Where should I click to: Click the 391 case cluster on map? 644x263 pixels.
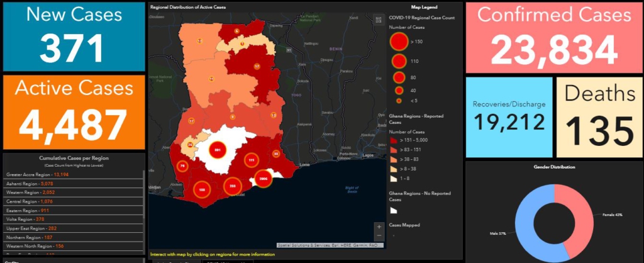pyautogui.click(x=218, y=151)
